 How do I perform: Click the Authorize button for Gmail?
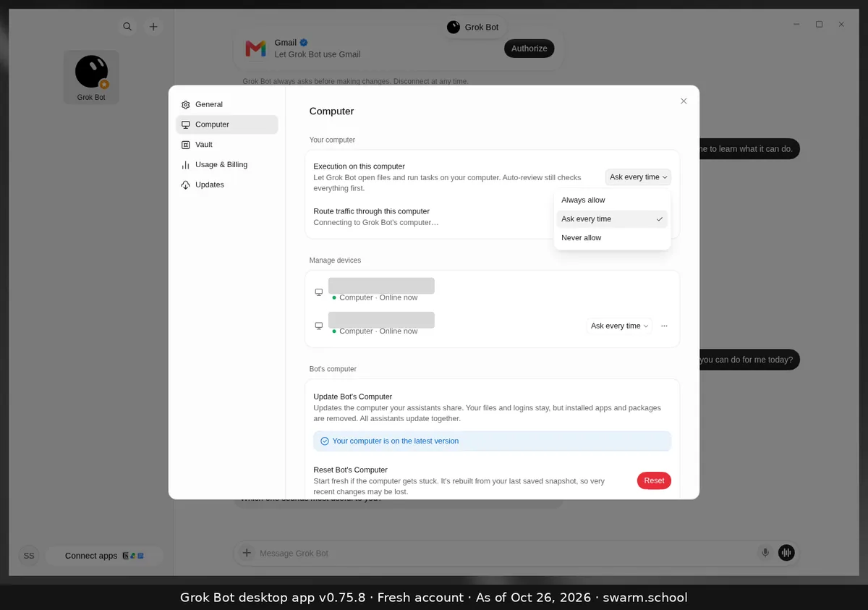(529, 48)
